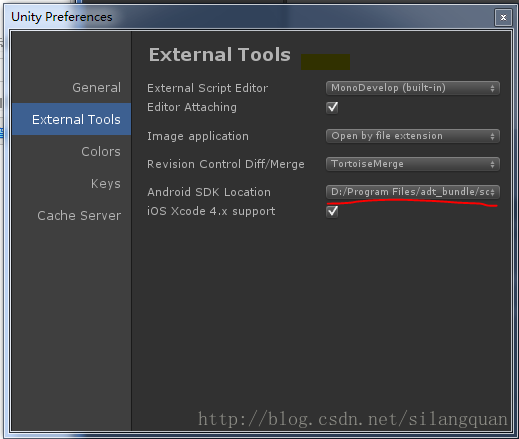Open the Android SDK Location dropdown
Image resolution: width=519 pixels, height=439 pixels.
[413, 192]
